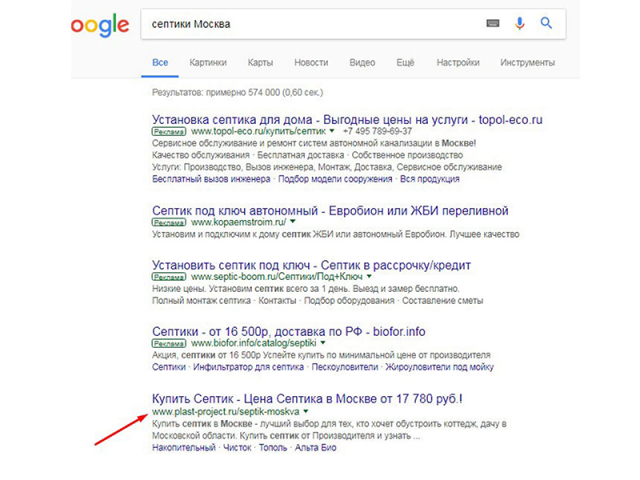The height and width of the screenshot is (480, 640).
Task: Click 'Реклама' badge beside septic-boom.ru URL
Action: 169,277
